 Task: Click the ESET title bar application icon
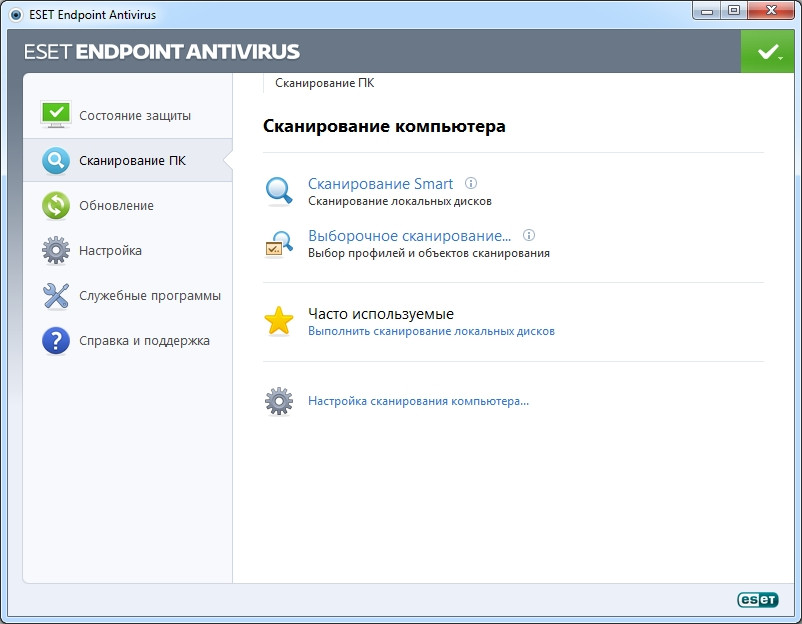pos(16,15)
